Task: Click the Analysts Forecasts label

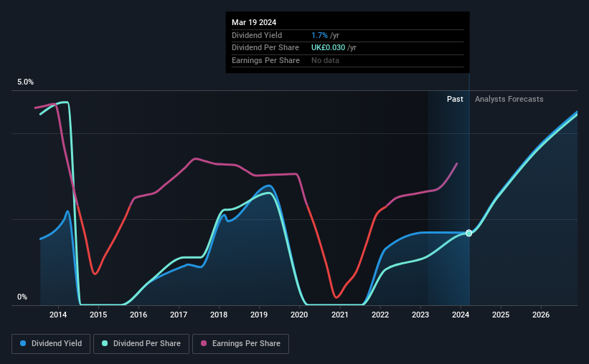Action: click(509, 99)
